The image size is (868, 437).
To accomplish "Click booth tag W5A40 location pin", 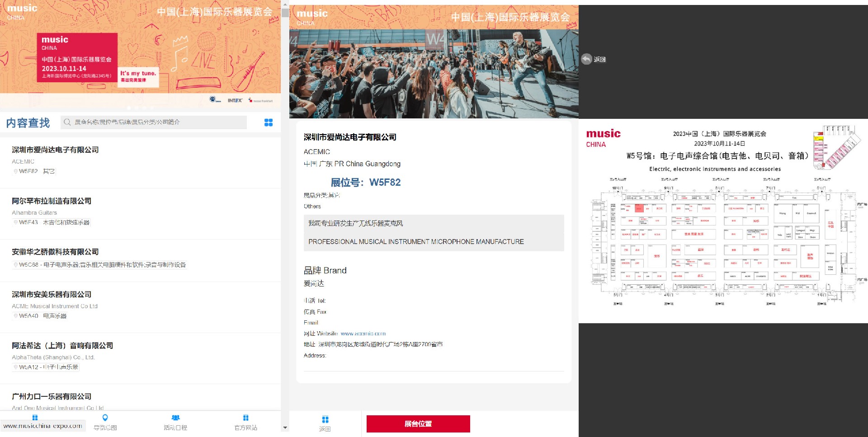I will point(16,316).
